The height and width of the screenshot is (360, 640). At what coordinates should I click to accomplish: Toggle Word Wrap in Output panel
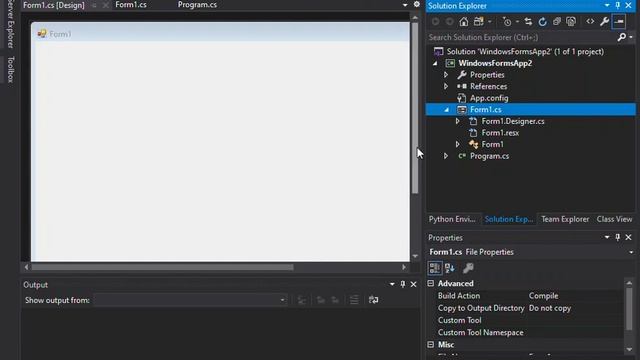373,300
